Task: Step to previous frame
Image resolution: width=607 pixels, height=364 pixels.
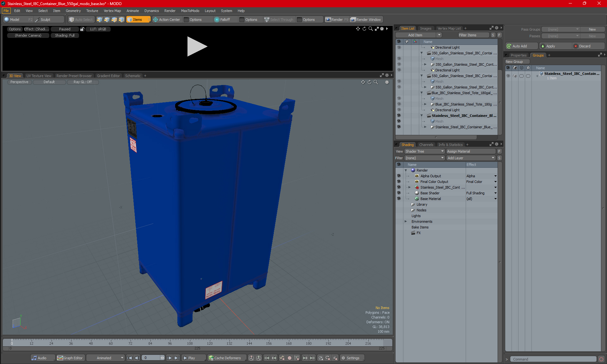Action: click(x=137, y=358)
